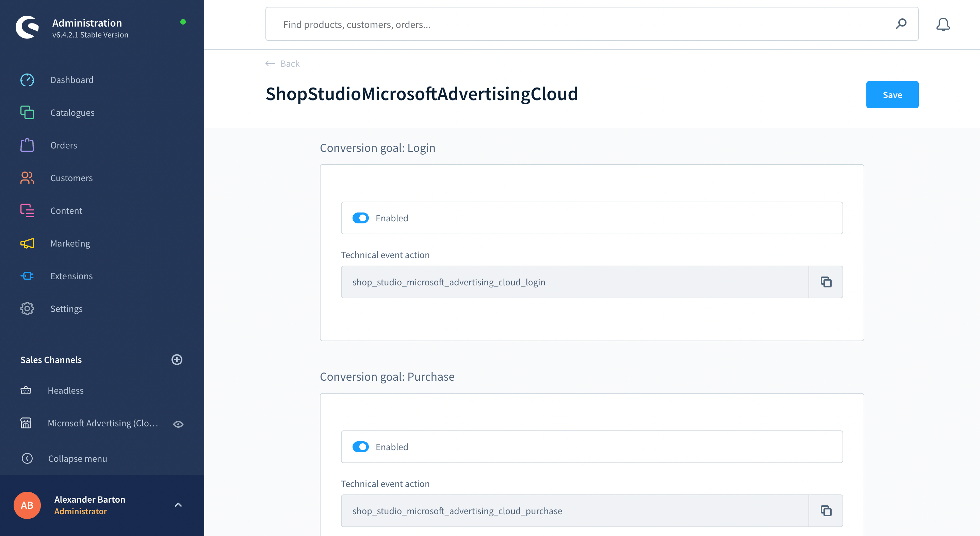This screenshot has height=536, width=980.
Task: Click the Microsoft Advertising storefront icon
Action: point(26,423)
